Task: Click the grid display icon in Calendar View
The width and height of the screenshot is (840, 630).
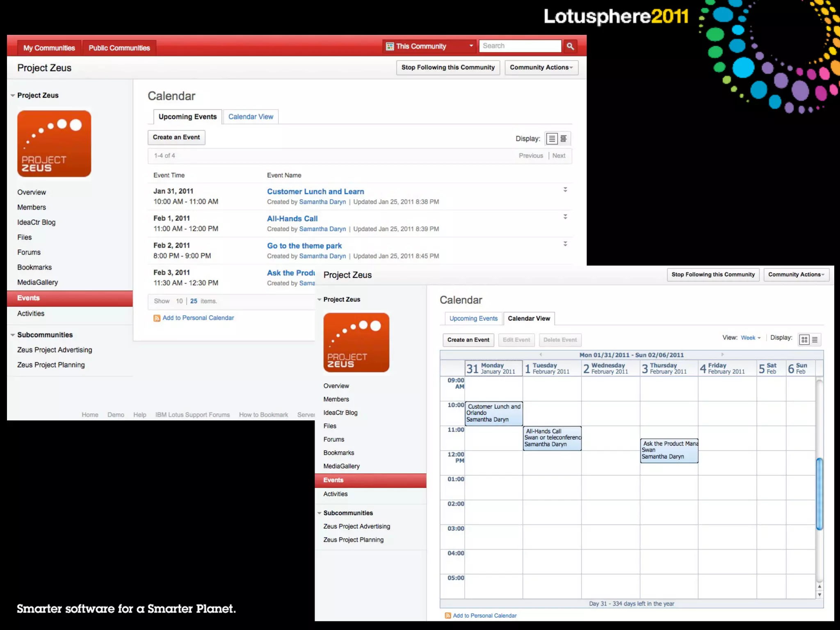Action: (x=804, y=340)
